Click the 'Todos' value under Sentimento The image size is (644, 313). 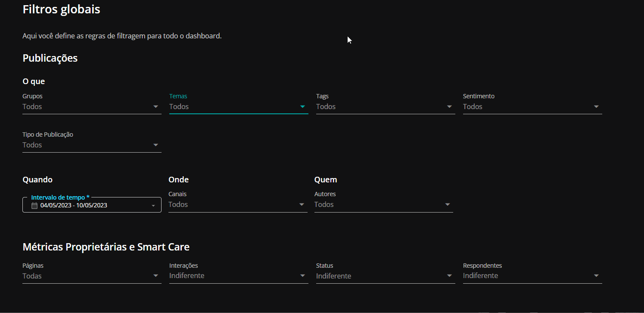(x=473, y=106)
